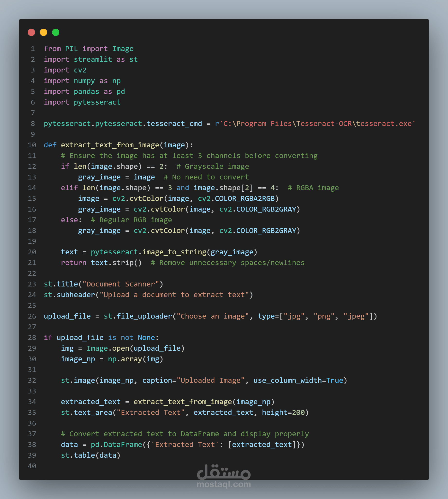448x499 pixels.
Task: Click the tesseract.exe path string
Action: coord(315,124)
